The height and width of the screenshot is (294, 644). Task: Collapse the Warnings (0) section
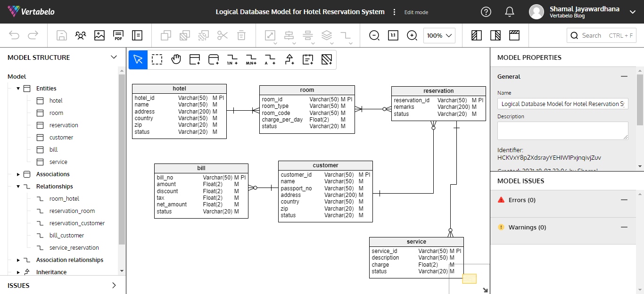(624, 227)
